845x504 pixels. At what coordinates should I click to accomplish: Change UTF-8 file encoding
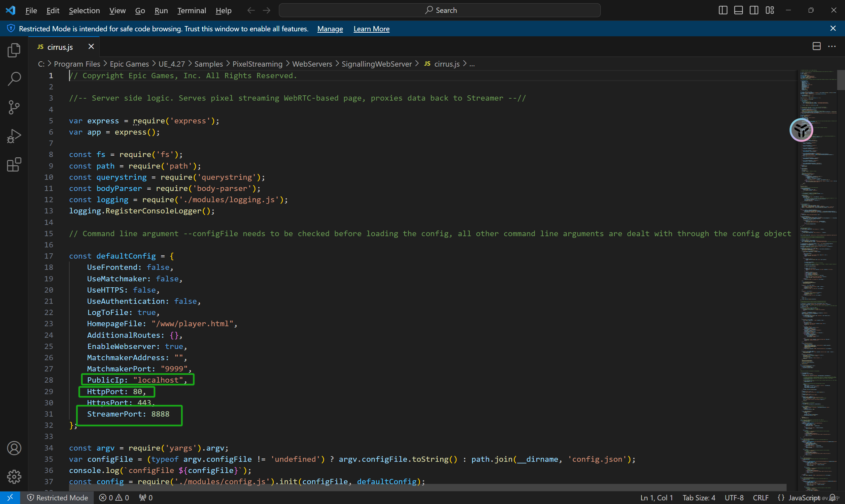coord(734,497)
